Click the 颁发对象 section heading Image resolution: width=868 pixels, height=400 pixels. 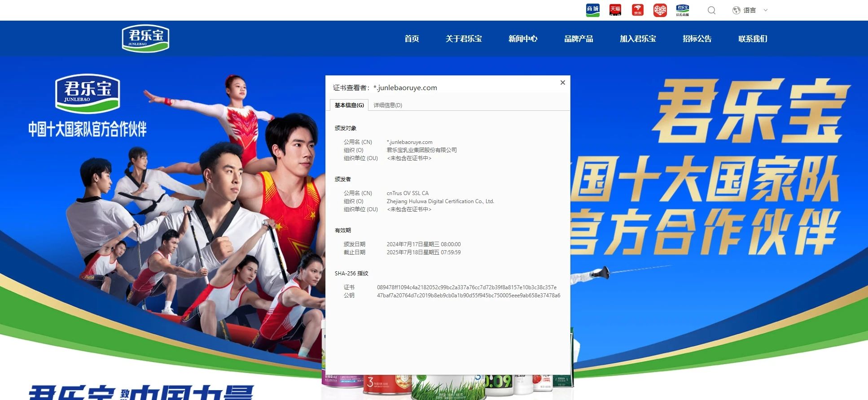coord(346,128)
